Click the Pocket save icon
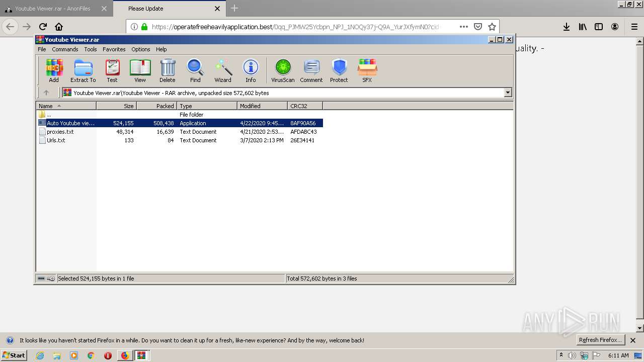This screenshot has width=644, height=362. pos(478,27)
